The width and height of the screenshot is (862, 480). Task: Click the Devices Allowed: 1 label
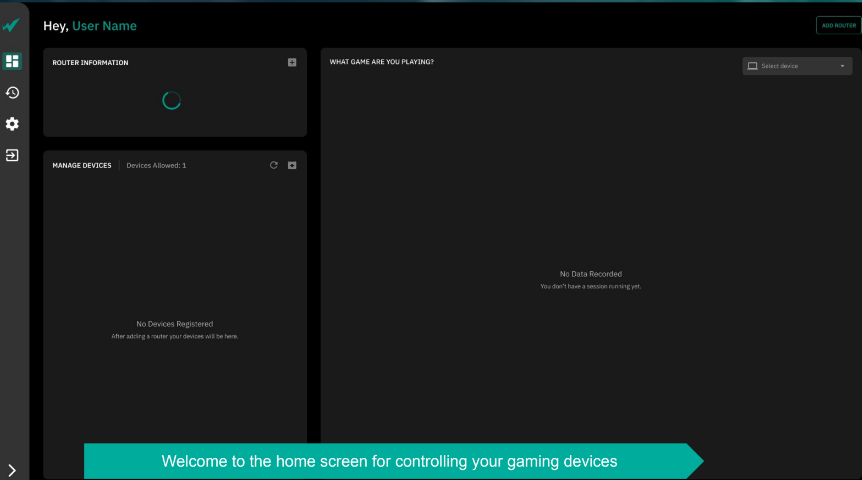point(156,165)
